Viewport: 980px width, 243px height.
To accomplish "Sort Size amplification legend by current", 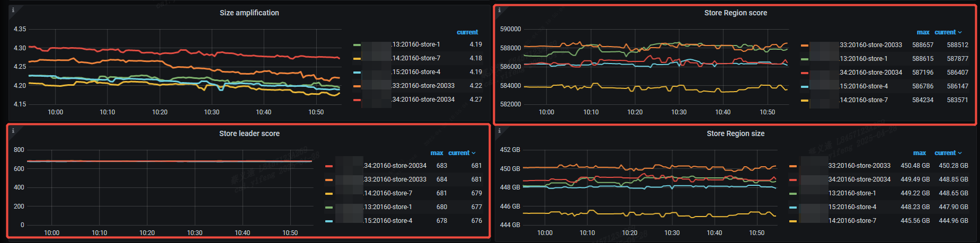I will tap(467, 32).
